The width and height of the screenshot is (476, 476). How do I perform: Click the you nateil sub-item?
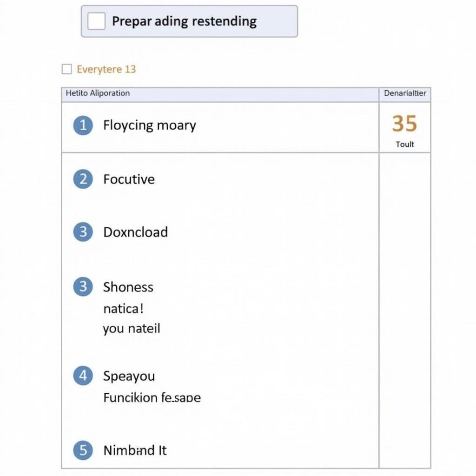(132, 329)
